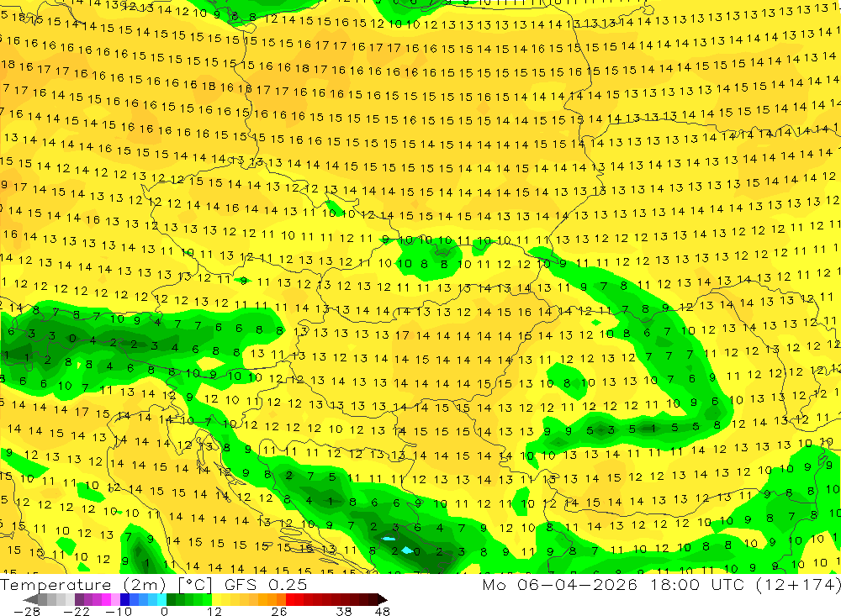This screenshot has height=616, width=841.
Task: Click the 'Temperature' title word
Action: [x=56, y=584]
